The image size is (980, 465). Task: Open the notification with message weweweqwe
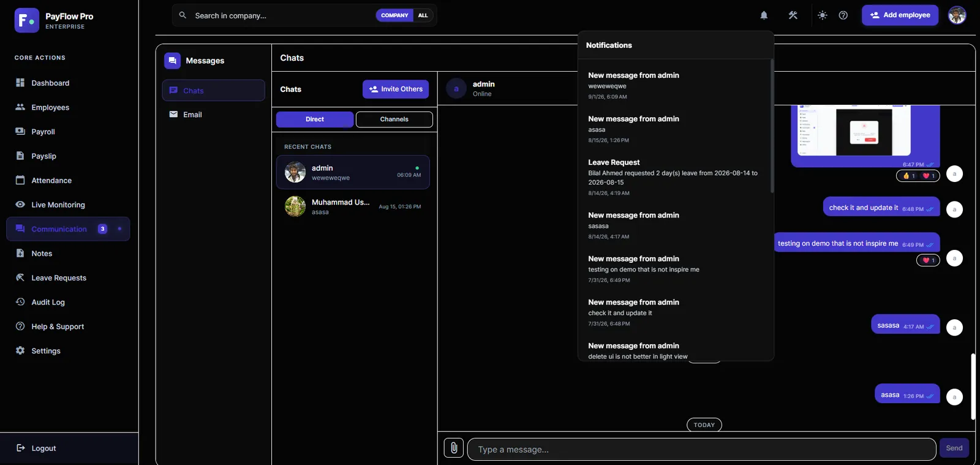[674, 85]
